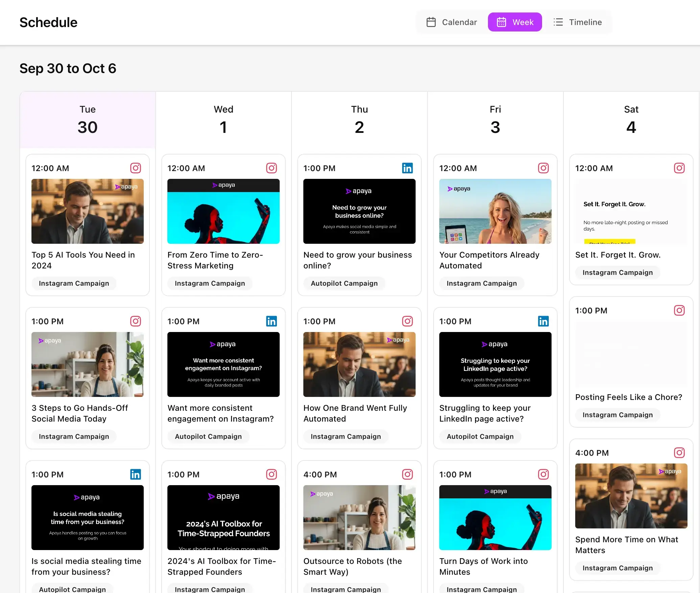The image size is (700, 593).
Task: Click the Autopilot Campaign tag on Need to grow your business online
Action: tap(344, 283)
